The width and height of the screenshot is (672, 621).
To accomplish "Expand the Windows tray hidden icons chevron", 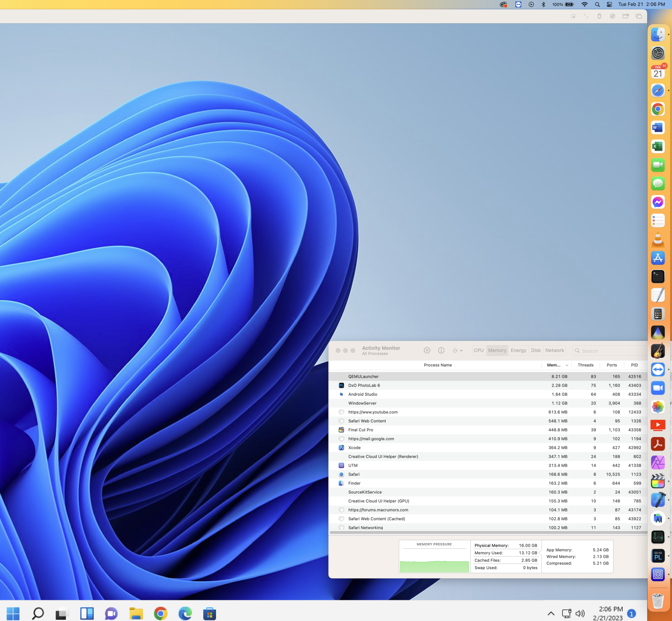I will click(551, 614).
